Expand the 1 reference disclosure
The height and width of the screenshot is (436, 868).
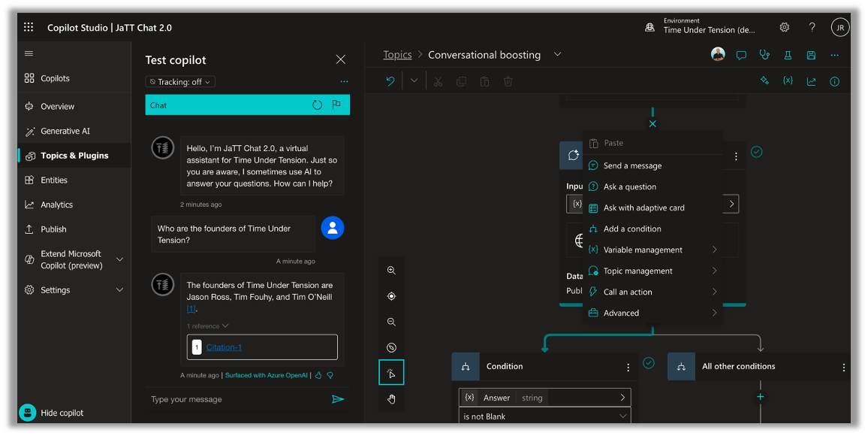(x=207, y=325)
